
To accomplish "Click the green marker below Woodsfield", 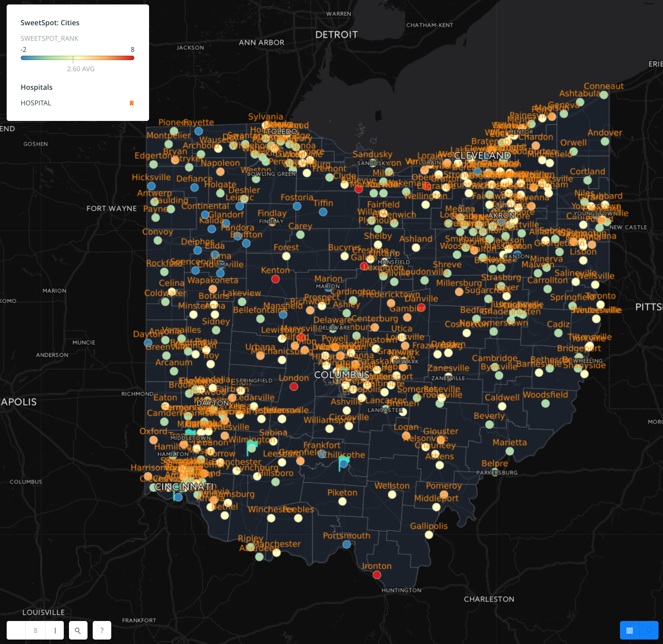I will 545,403.
